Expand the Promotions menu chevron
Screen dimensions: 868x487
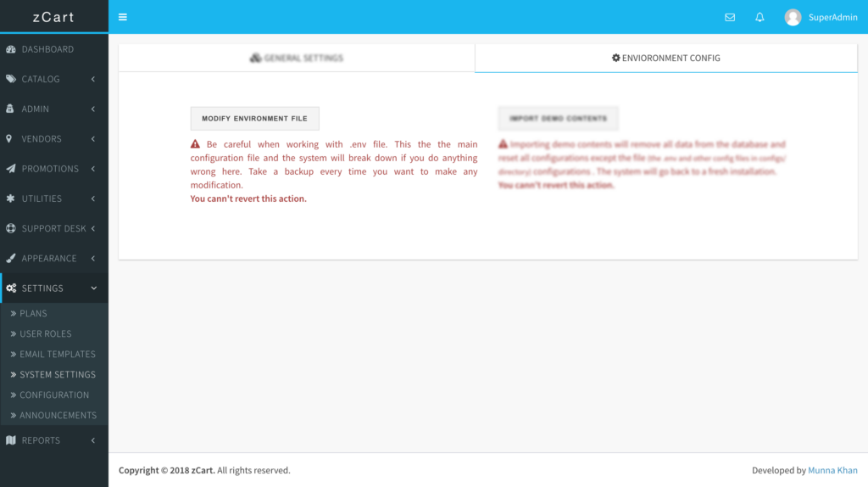point(93,169)
